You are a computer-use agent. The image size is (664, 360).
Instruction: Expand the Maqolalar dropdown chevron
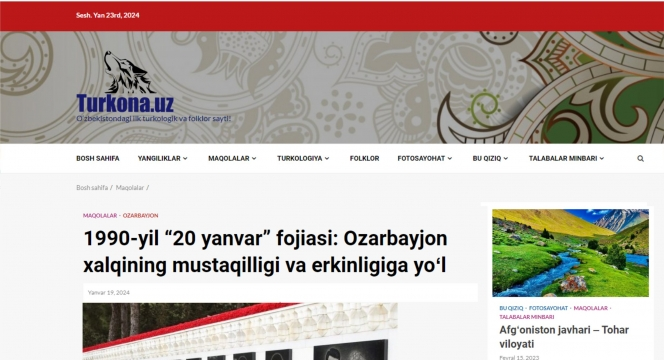[x=254, y=158]
